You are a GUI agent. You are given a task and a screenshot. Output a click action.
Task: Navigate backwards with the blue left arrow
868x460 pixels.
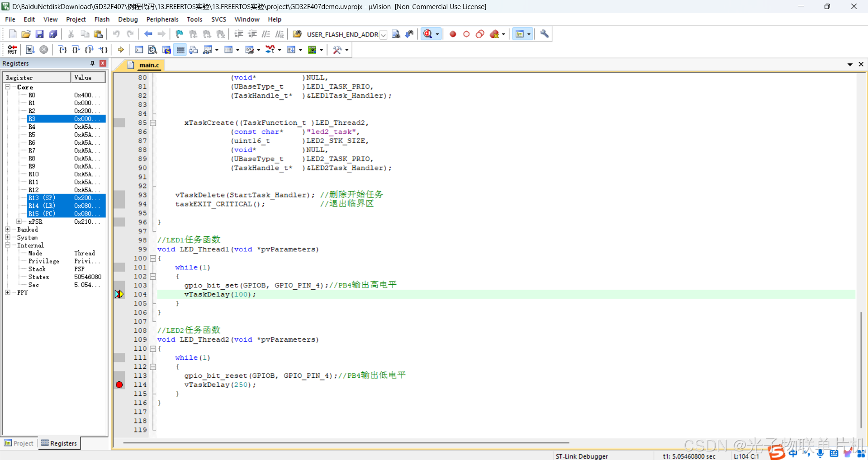point(148,34)
